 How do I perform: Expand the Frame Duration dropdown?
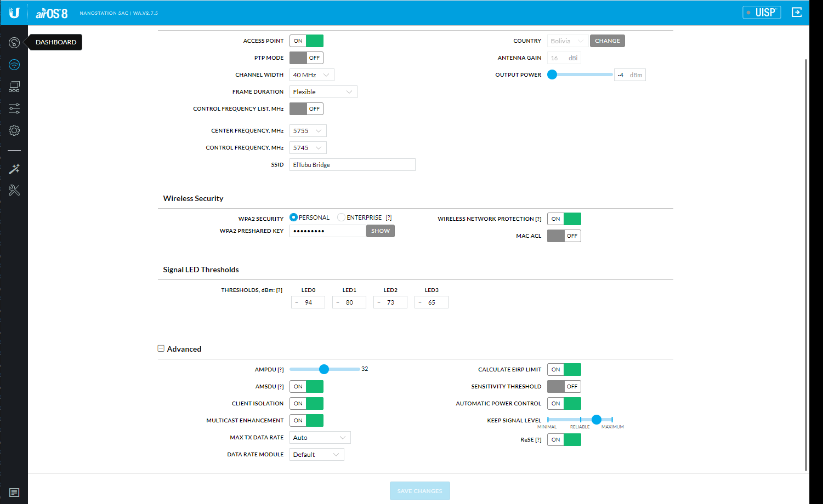coord(323,92)
